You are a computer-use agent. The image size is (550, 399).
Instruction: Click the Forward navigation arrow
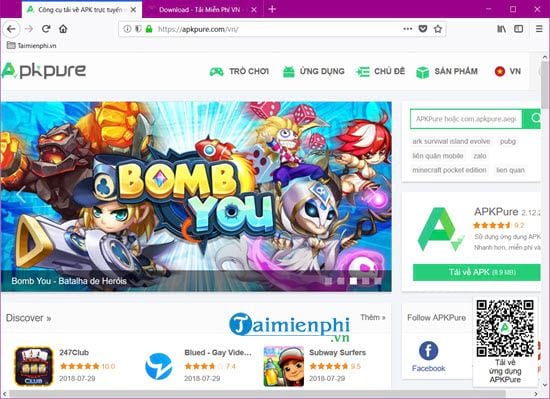point(29,29)
